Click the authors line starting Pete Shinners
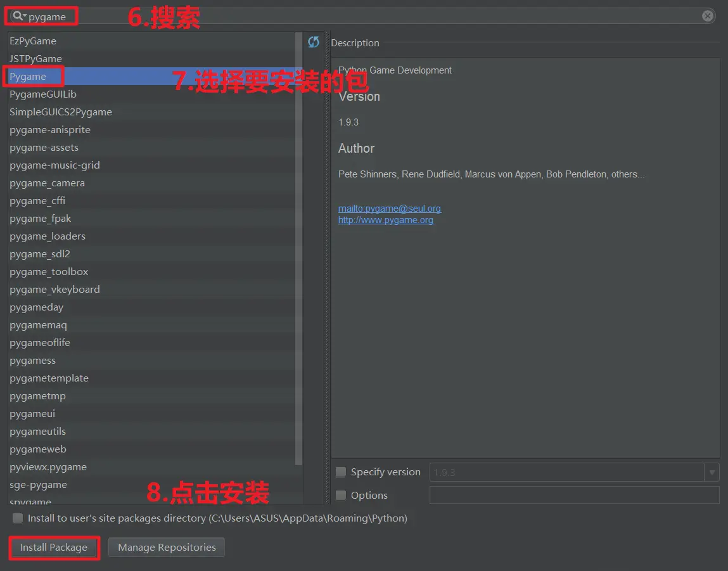Image resolution: width=728 pixels, height=571 pixels. [x=491, y=174]
